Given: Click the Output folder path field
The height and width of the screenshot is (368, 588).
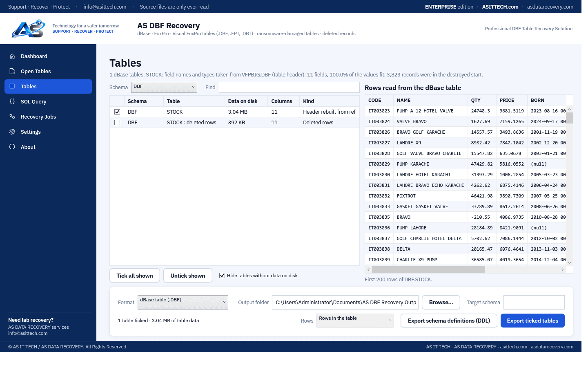Looking at the screenshot, I should tap(345, 303).
